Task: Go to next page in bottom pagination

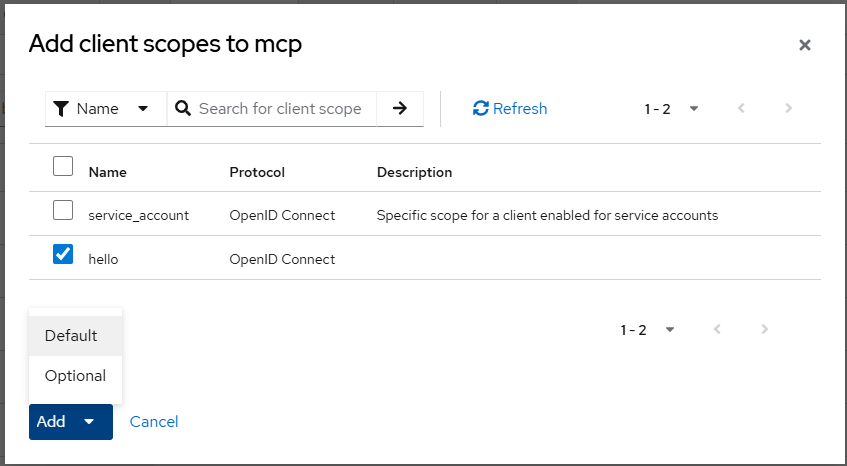Action: click(765, 329)
